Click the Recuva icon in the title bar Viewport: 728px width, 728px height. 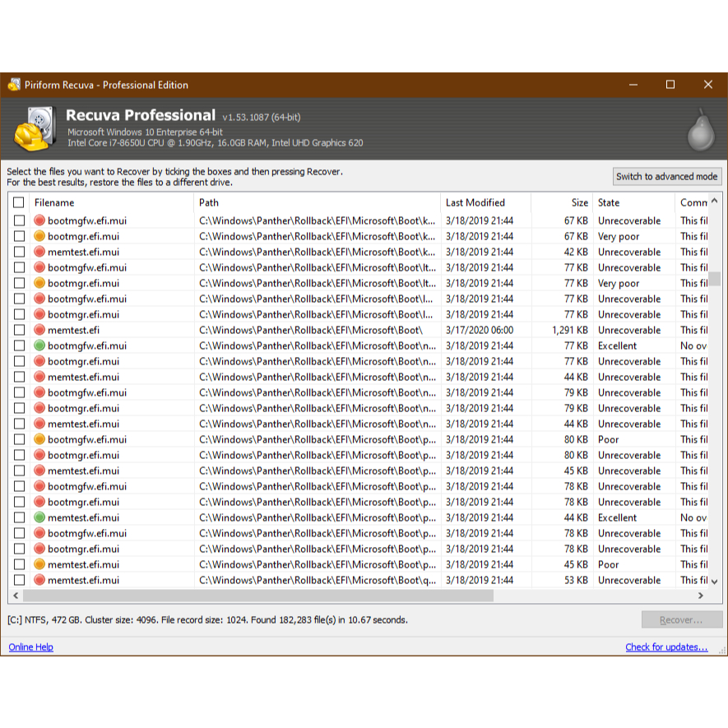[x=14, y=85]
